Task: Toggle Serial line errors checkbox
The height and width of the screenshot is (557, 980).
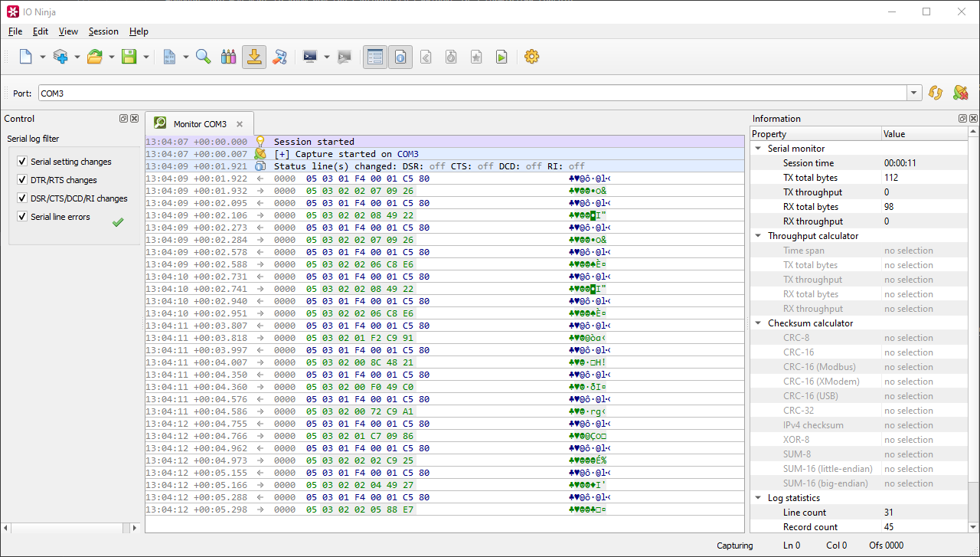Action: point(22,217)
